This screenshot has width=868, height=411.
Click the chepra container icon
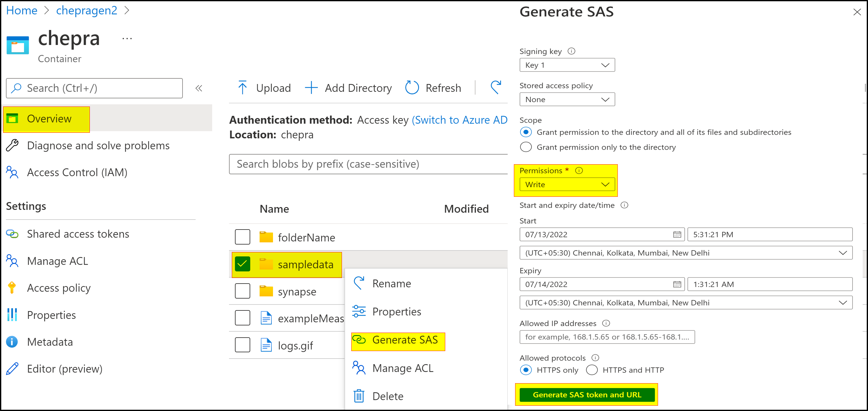click(x=17, y=45)
